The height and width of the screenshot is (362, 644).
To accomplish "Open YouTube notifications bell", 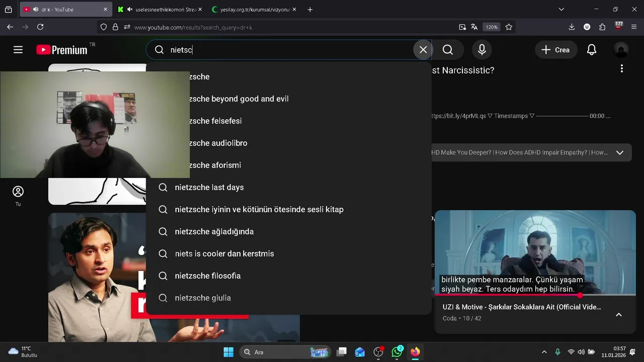I will click(x=592, y=50).
